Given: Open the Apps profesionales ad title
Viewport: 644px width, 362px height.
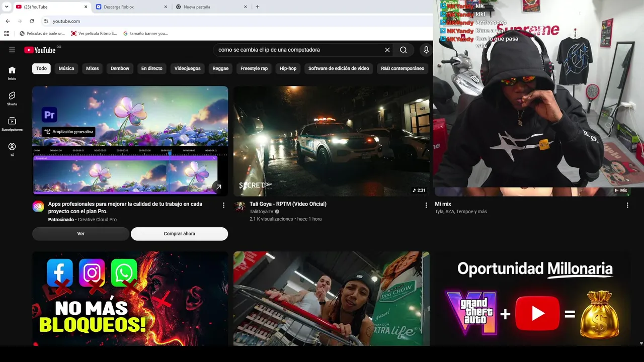Looking at the screenshot, I should point(125,208).
